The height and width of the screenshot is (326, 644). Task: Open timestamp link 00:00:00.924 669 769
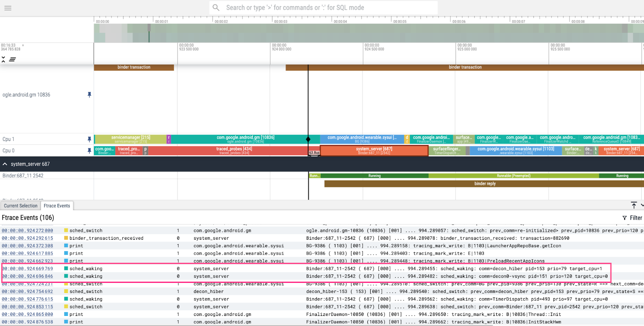click(x=27, y=269)
